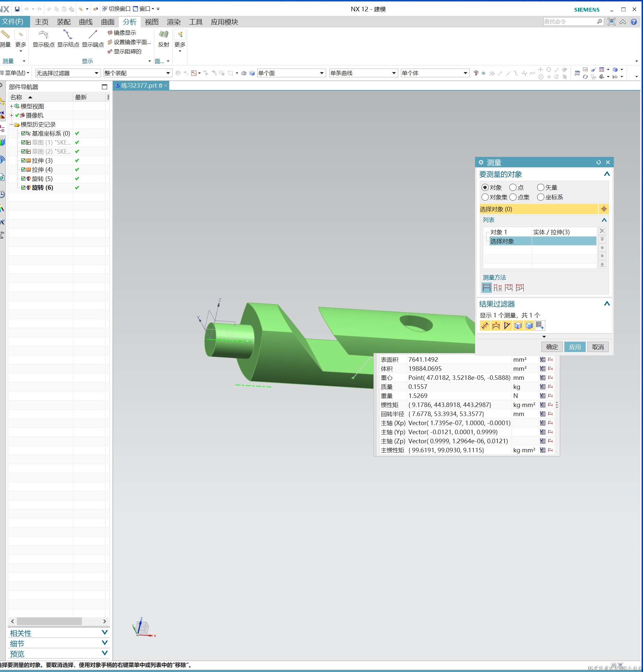Toggle checkbox for 拉伸 (3) feature

[x=23, y=160]
